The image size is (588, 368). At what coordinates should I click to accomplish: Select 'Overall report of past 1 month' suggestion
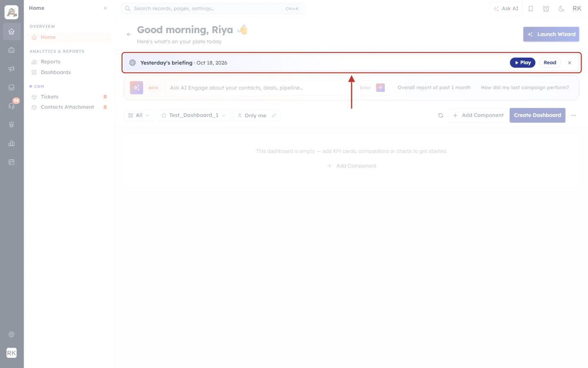(x=434, y=88)
